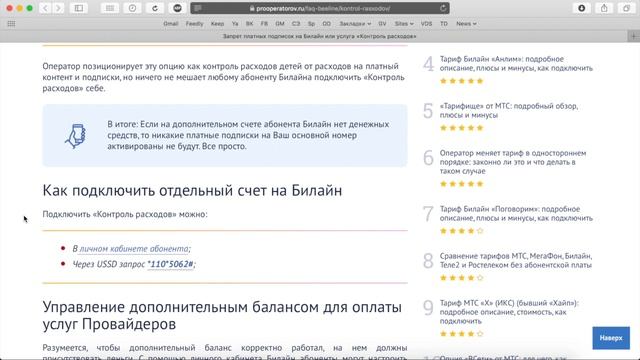Open the Ya bookmark
This screenshot has width=640, height=360.
235,24
